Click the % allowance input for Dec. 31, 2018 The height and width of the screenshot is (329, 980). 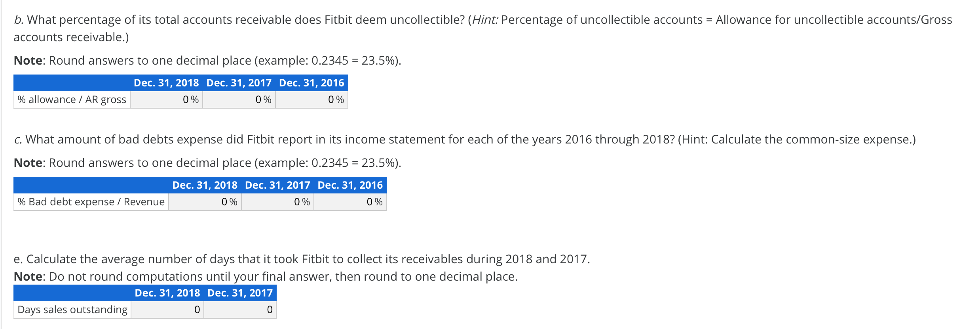(x=166, y=99)
